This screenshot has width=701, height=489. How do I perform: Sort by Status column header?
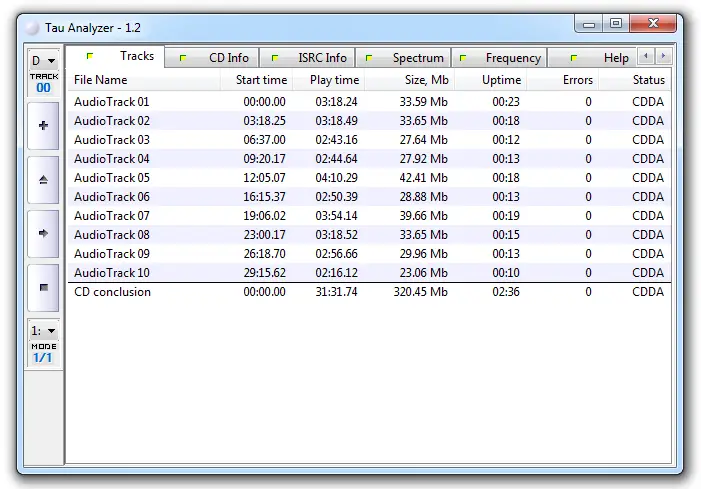[635, 80]
